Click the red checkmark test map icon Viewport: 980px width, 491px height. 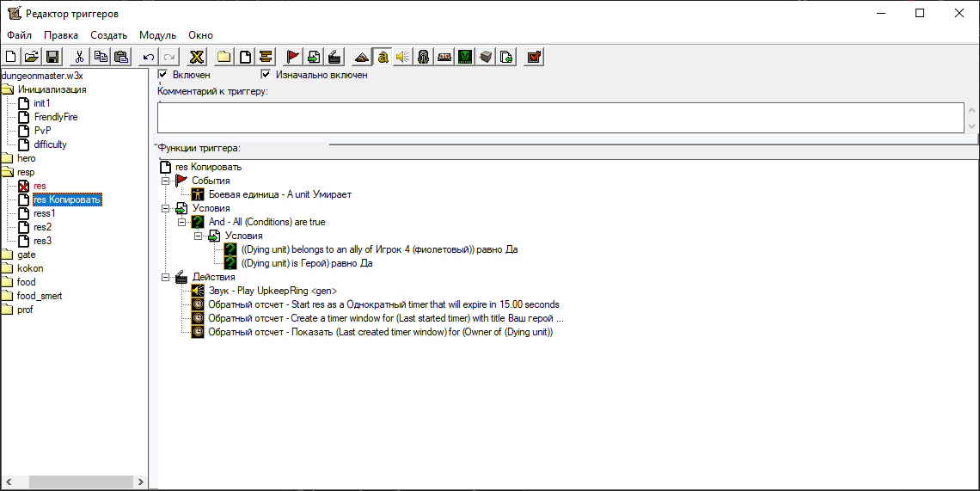tap(533, 57)
